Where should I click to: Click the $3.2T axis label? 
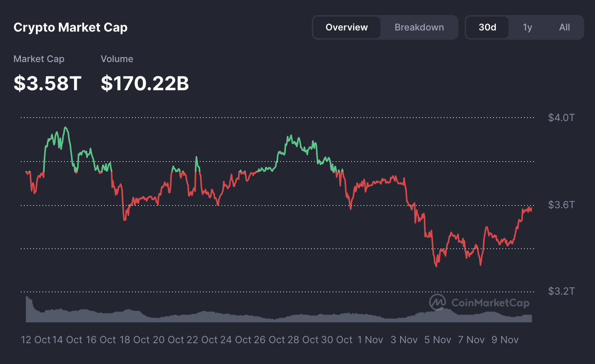click(x=561, y=291)
